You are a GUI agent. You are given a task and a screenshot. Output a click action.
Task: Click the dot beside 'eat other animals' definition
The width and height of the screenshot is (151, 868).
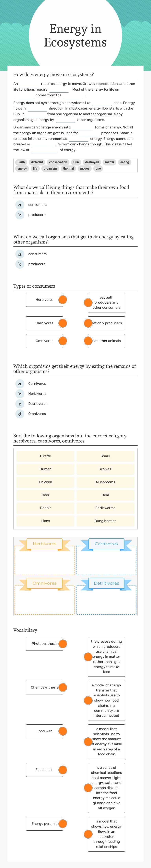(88, 341)
